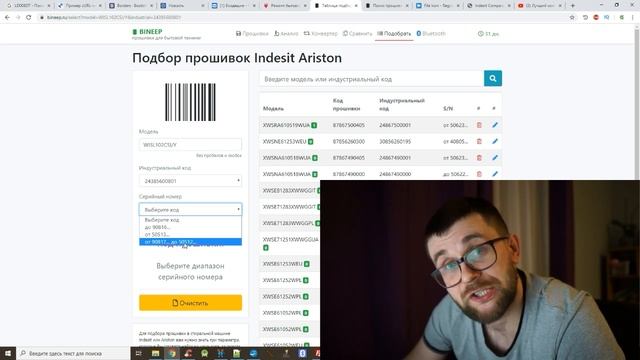The height and width of the screenshot is (360, 640).
Task: Switch to the 'Indesit Company' browser tab
Action: pyautogui.click(x=489, y=6)
